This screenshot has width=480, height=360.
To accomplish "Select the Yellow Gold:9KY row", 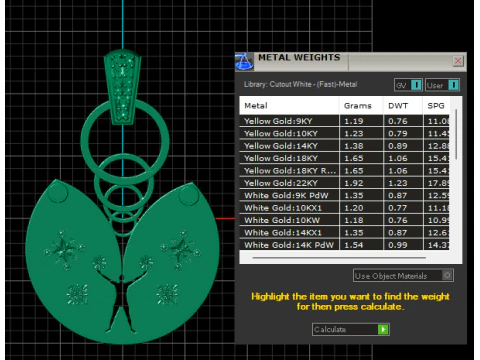I will [x=344, y=121].
